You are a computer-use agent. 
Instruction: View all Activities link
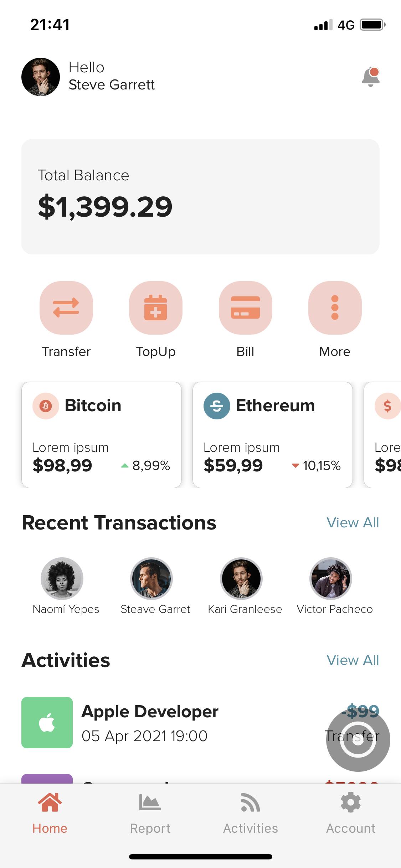click(x=353, y=660)
